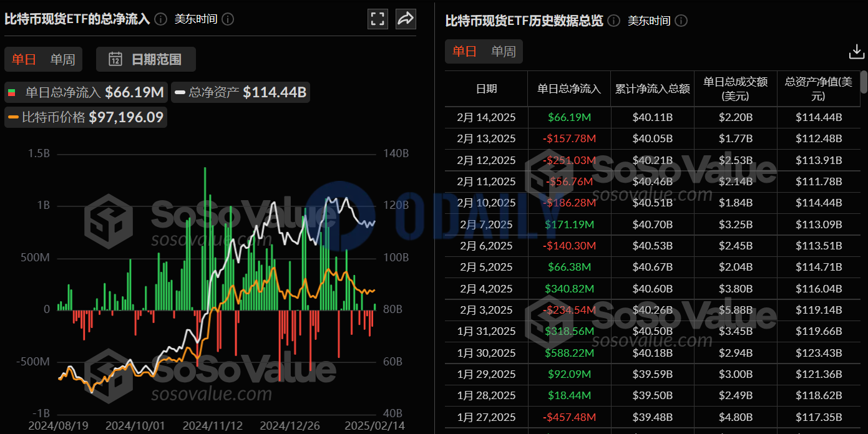Image resolution: width=868 pixels, height=434 pixels.
Task: Select 单日 tab in history table
Action: (x=465, y=51)
